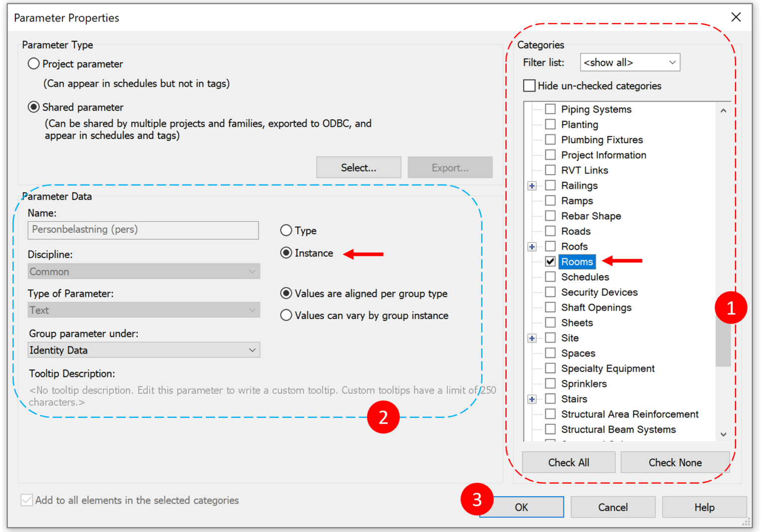The width and height of the screenshot is (766, 532).
Task: Select the Sprinklers category label
Action: [x=584, y=383]
